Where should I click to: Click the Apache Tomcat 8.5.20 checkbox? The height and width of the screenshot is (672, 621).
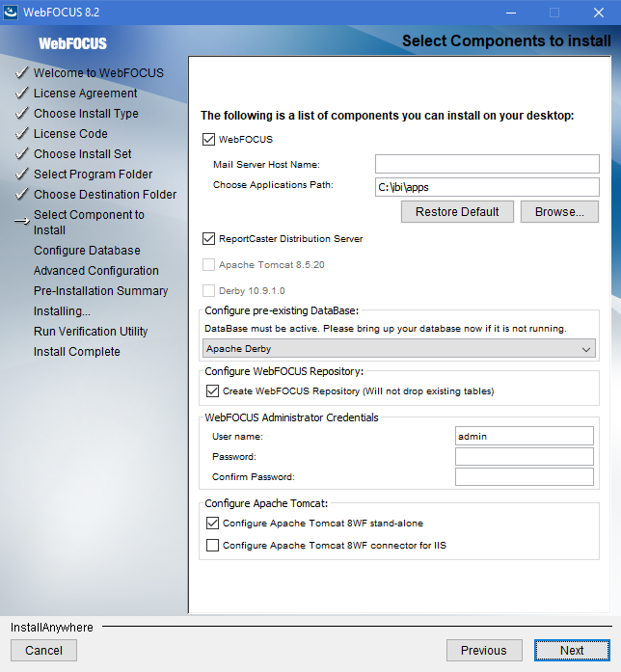208,265
